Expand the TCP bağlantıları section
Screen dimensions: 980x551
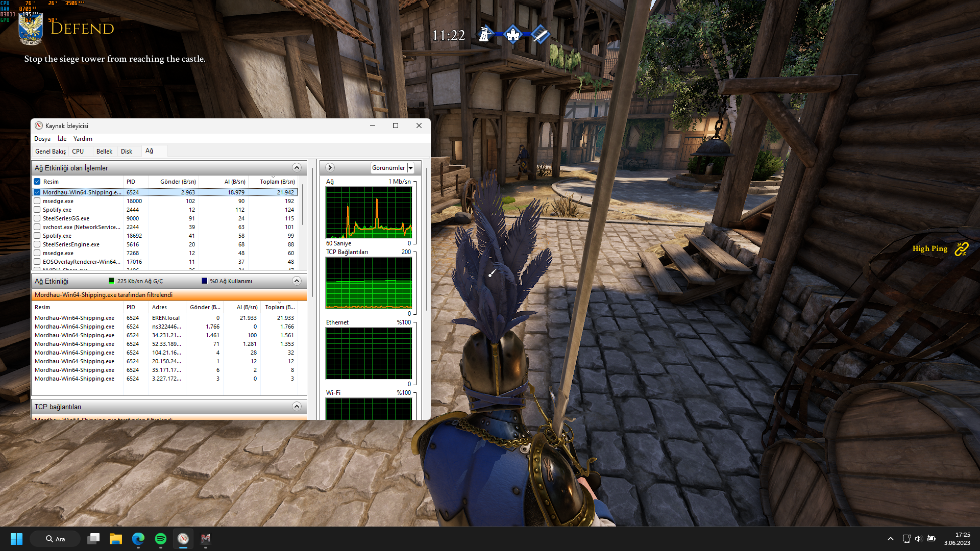296,407
